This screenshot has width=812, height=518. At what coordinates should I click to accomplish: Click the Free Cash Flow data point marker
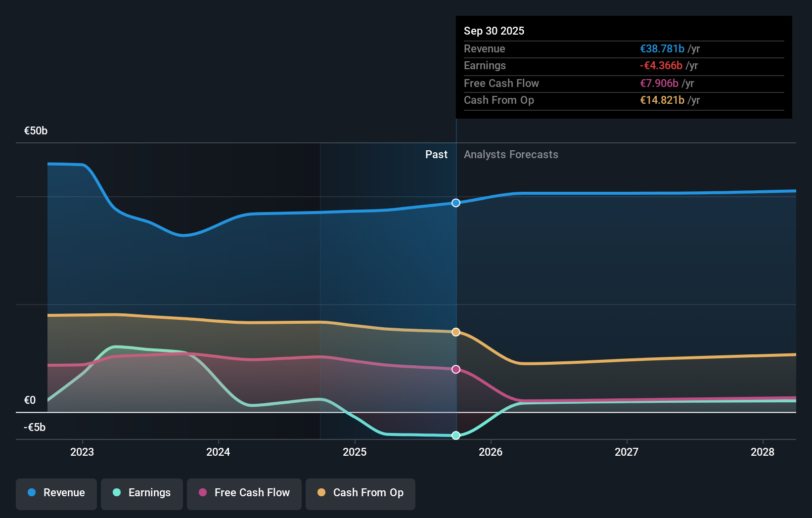pyautogui.click(x=455, y=369)
